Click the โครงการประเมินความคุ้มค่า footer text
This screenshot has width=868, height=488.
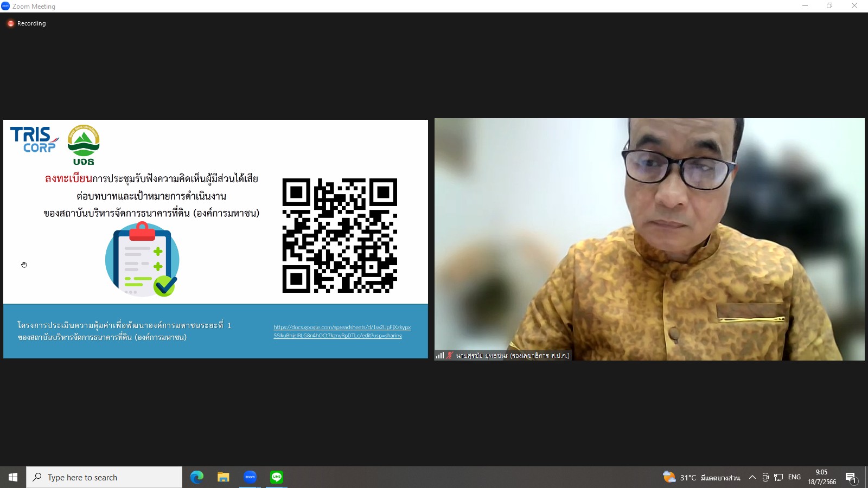[124, 325]
